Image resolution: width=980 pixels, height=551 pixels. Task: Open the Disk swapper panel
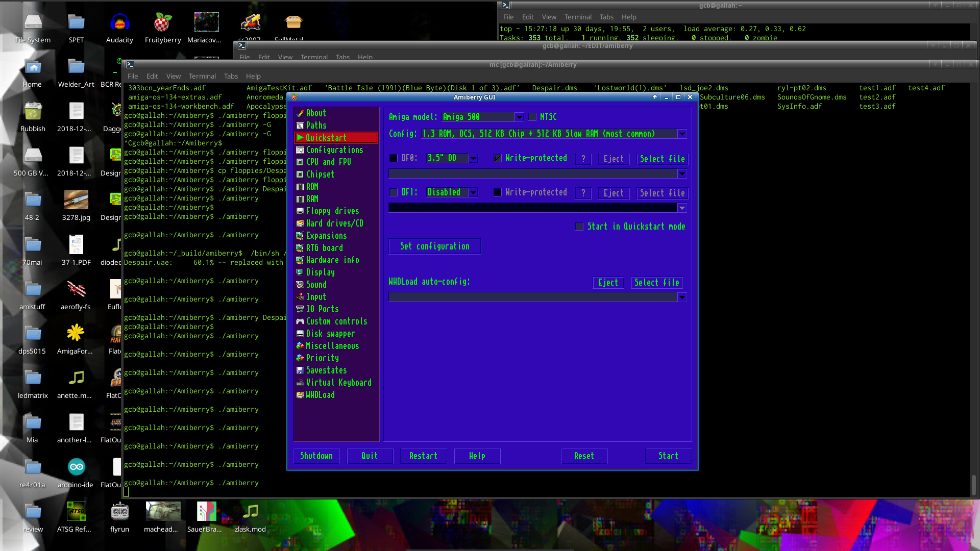click(336, 334)
